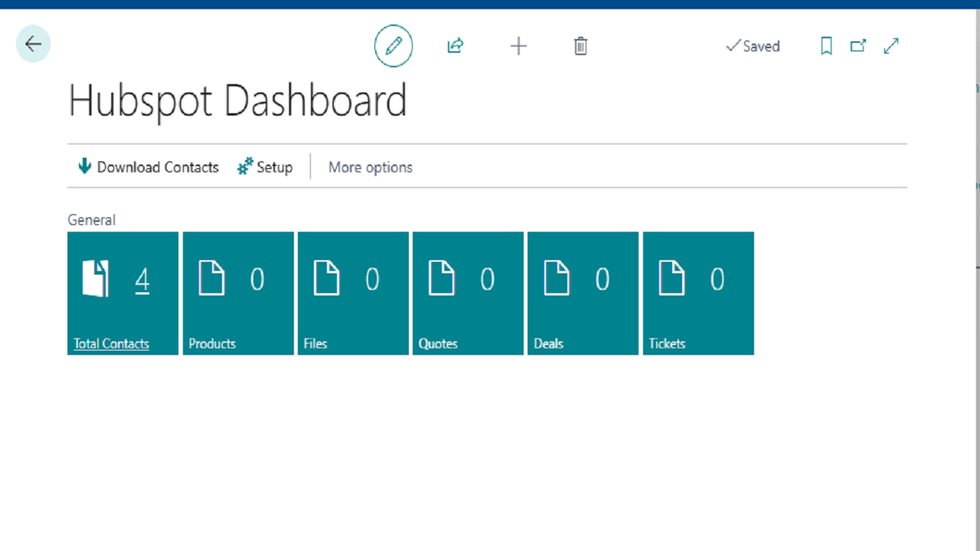The image size is (980, 551).
Task: Click the Hubspot Dashboard page title
Action: pyautogui.click(x=237, y=102)
